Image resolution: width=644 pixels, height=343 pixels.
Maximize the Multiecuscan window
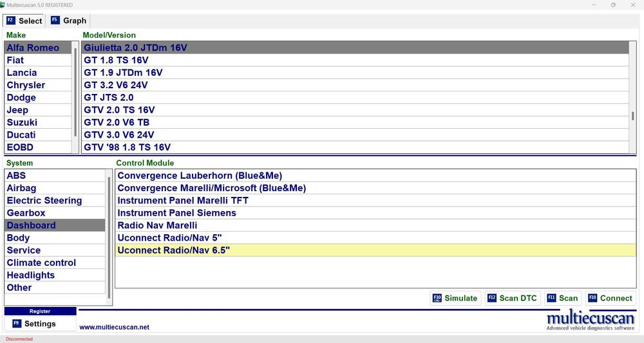(x=613, y=5)
